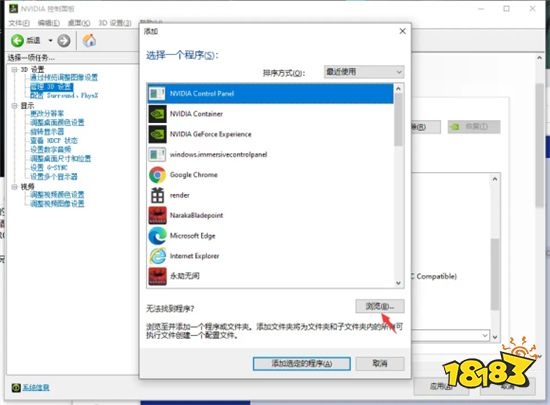Click the 恢复 button with NVIDIA logo

click(474, 127)
